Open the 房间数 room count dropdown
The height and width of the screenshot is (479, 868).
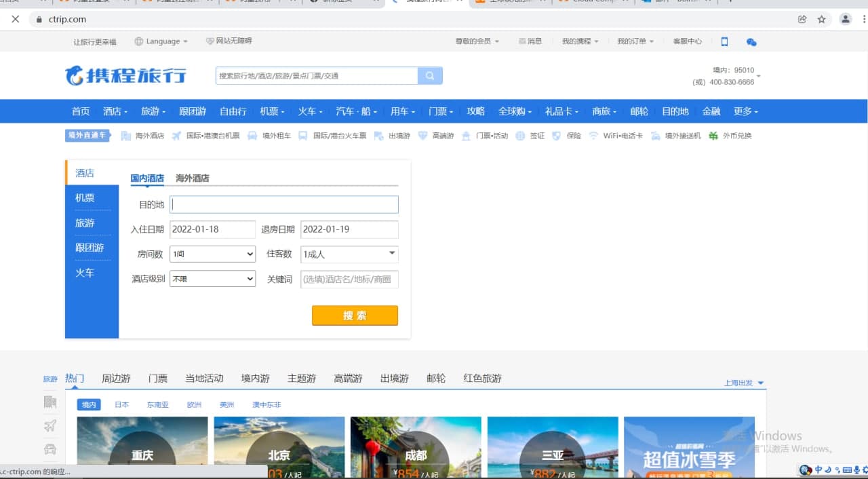pyautogui.click(x=213, y=254)
